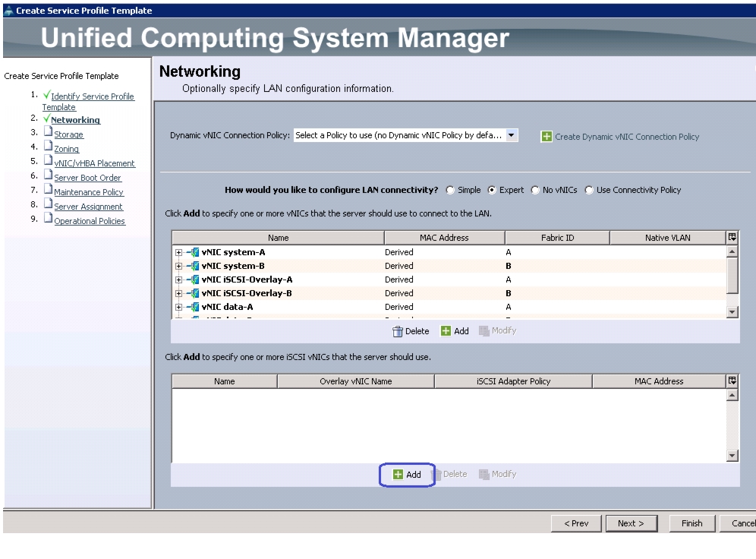
Task: Expand the vNIC iSCSI-Overlay-B row
Action: coord(178,293)
